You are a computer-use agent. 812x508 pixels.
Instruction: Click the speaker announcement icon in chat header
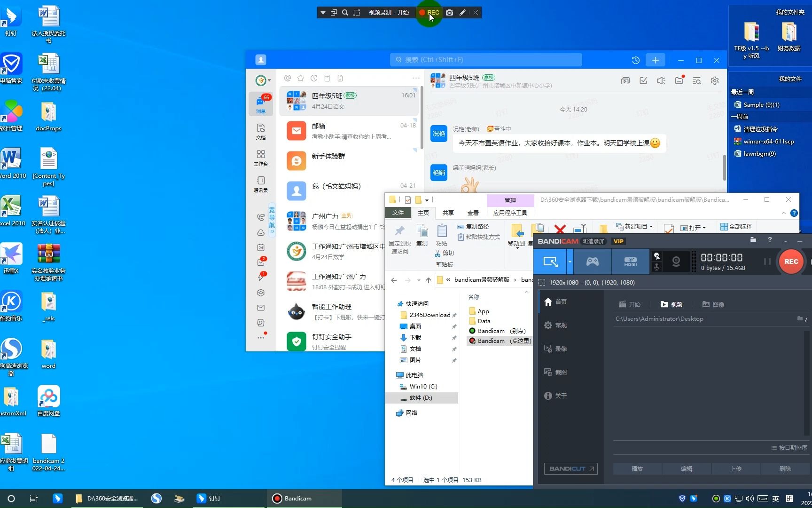click(x=661, y=81)
